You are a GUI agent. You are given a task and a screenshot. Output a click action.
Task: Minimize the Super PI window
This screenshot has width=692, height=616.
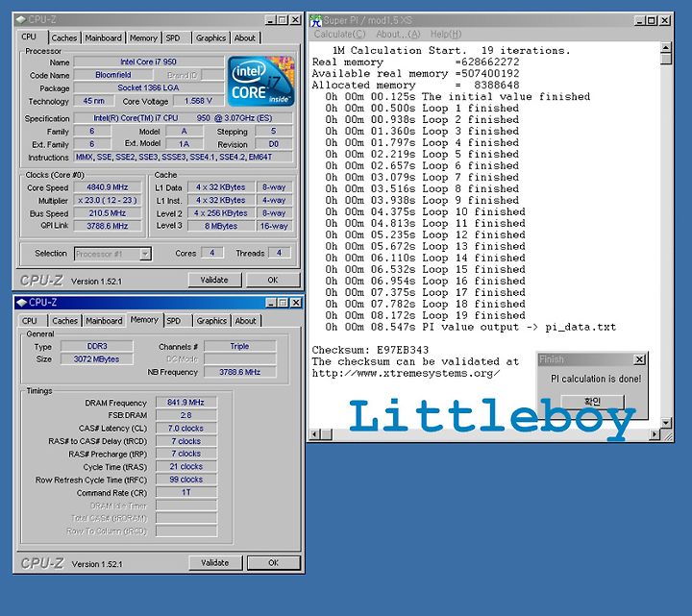pyautogui.click(x=640, y=20)
